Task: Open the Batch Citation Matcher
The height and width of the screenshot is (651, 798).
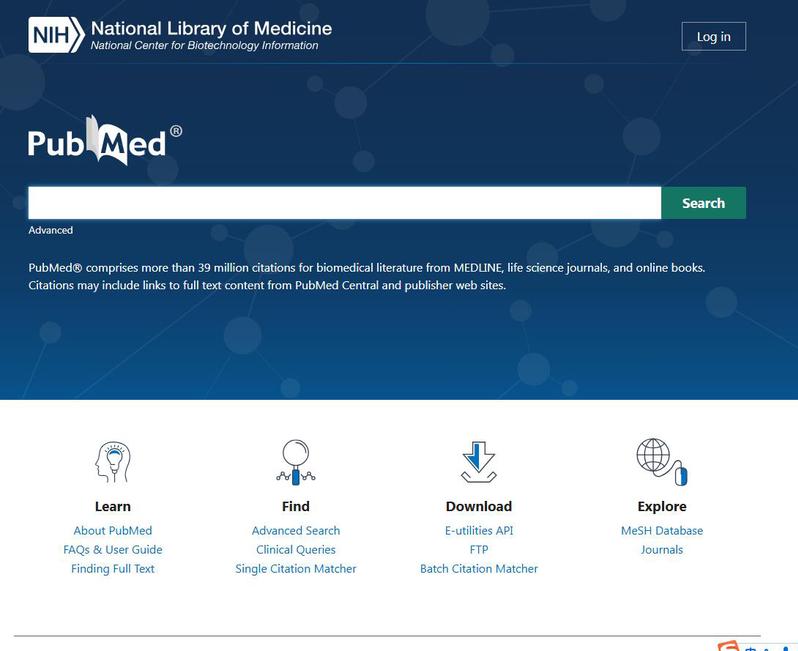Action: tap(479, 569)
